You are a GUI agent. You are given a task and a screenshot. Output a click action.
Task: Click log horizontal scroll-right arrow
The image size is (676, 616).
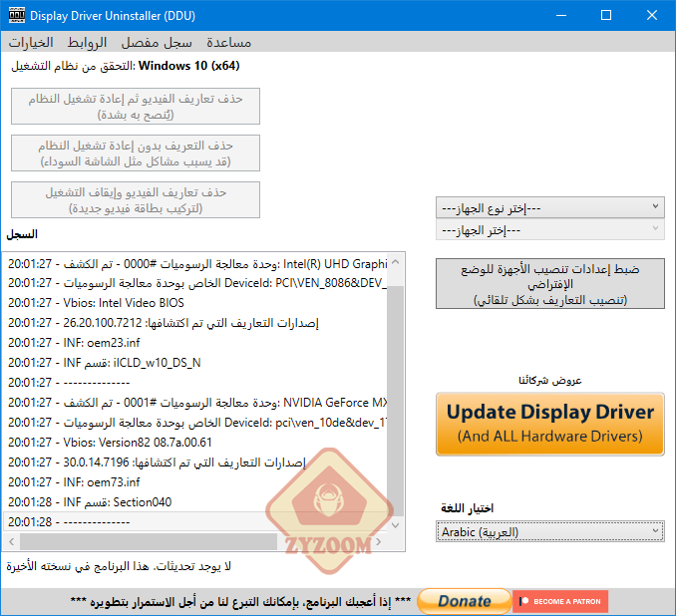click(x=378, y=541)
